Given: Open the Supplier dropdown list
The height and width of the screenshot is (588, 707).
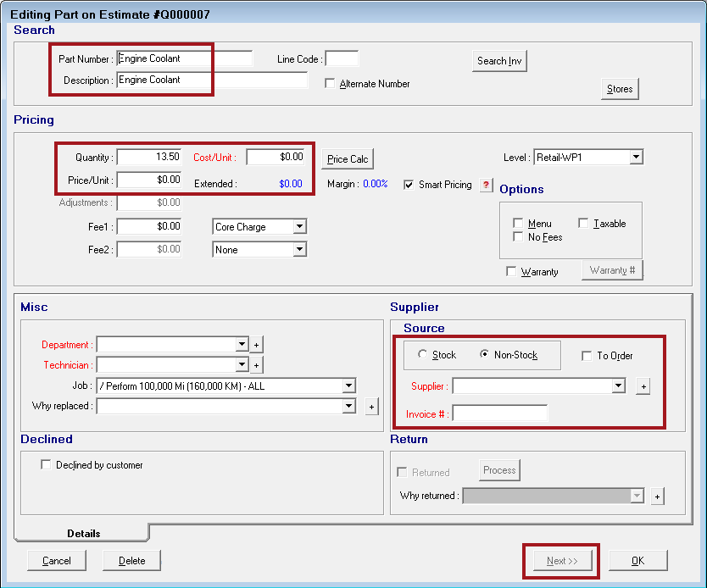Looking at the screenshot, I should tap(620, 386).
